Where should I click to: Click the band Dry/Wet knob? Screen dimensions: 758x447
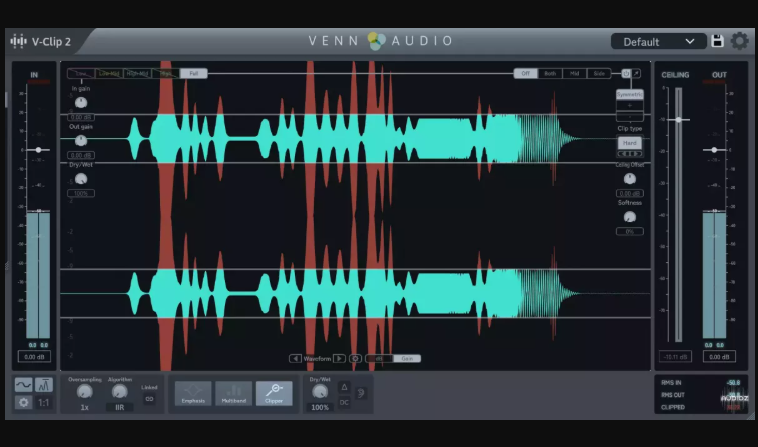coord(81,179)
